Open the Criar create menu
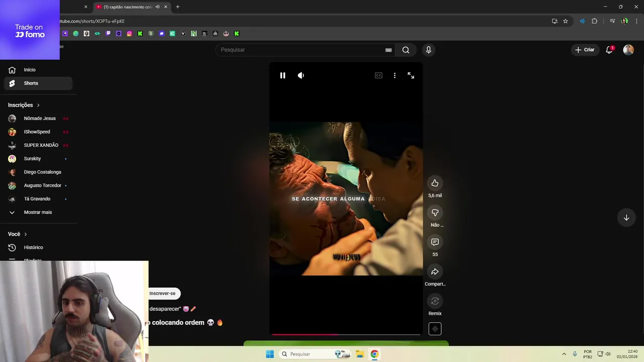 click(585, 50)
